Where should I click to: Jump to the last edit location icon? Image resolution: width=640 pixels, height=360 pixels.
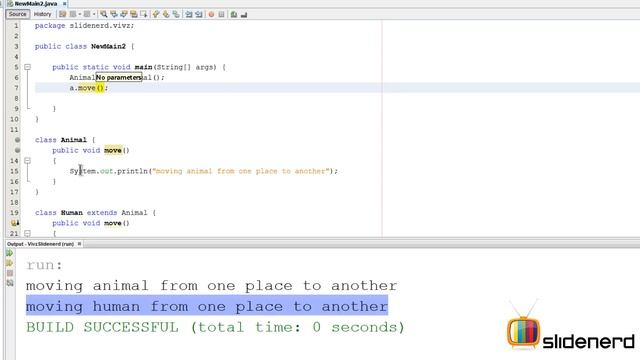click(x=62, y=14)
